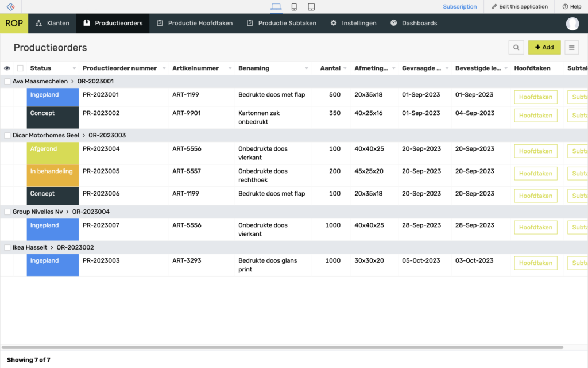Click the OR-2023003 group label
This screenshot has width=588, height=368.
point(107,135)
